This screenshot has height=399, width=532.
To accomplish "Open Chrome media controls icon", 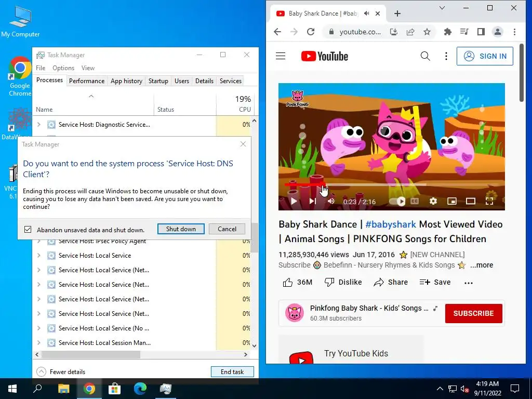I will pos(464,32).
